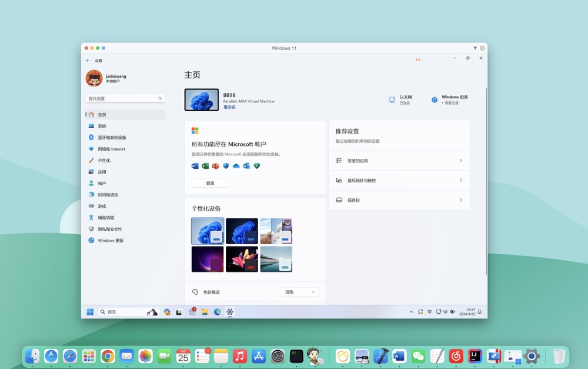Show hidden tray icons chevron
This screenshot has height=369, width=588.
click(411, 312)
